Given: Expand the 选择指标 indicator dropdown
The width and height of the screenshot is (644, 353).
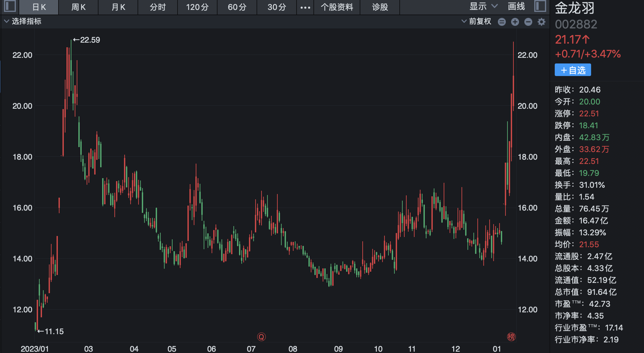Looking at the screenshot, I should point(22,21).
